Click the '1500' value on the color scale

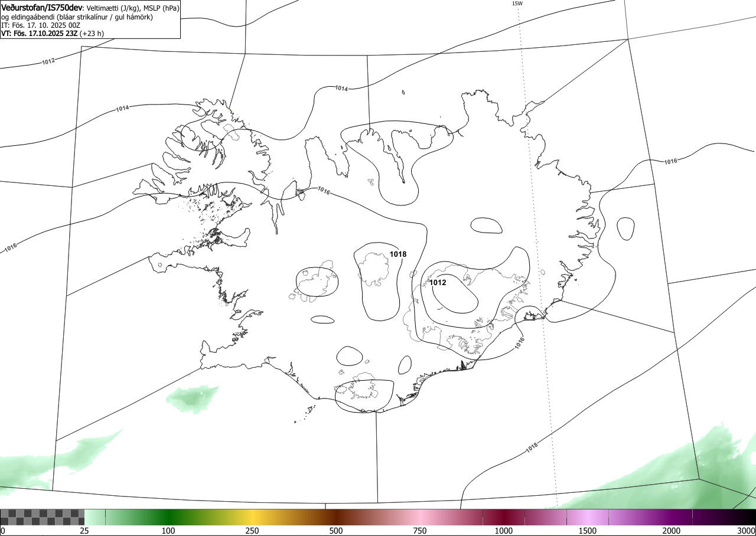588,531
